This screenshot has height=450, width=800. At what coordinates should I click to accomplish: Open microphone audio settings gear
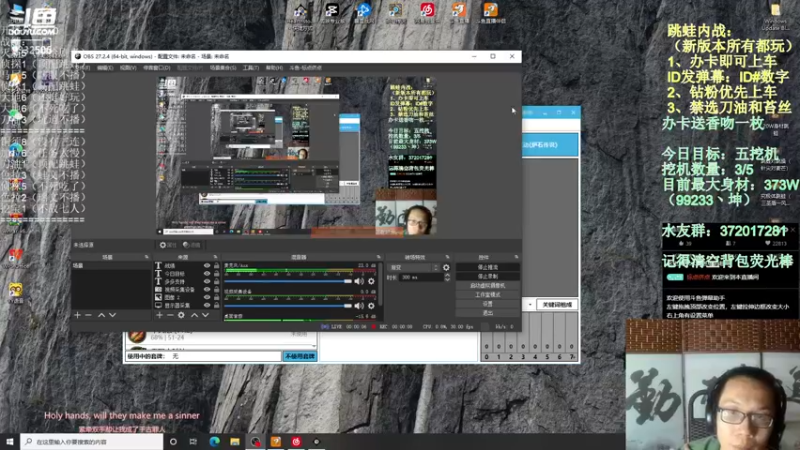[371, 281]
